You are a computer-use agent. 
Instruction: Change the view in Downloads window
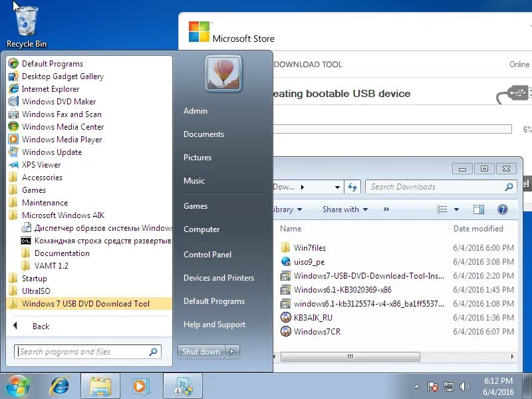pyautogui.click(x=442, y=209)
